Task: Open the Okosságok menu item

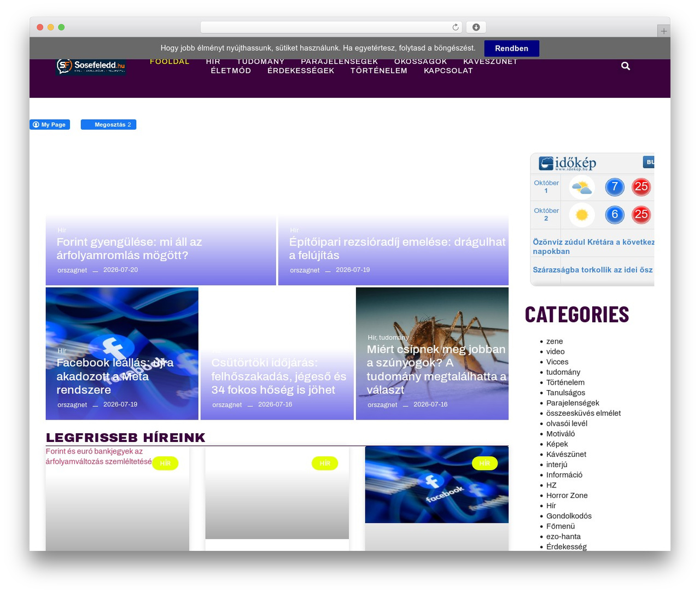Action: tap(421, 61)
